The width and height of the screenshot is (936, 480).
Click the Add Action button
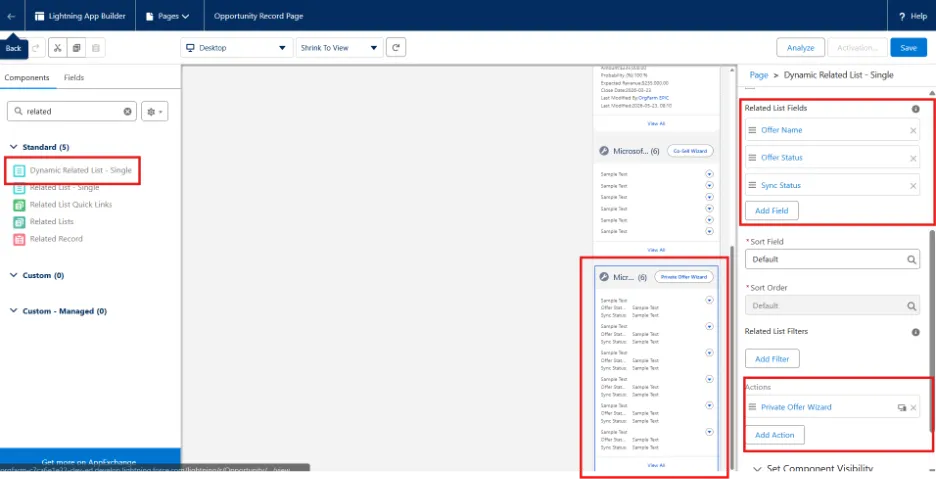[774, 435]
